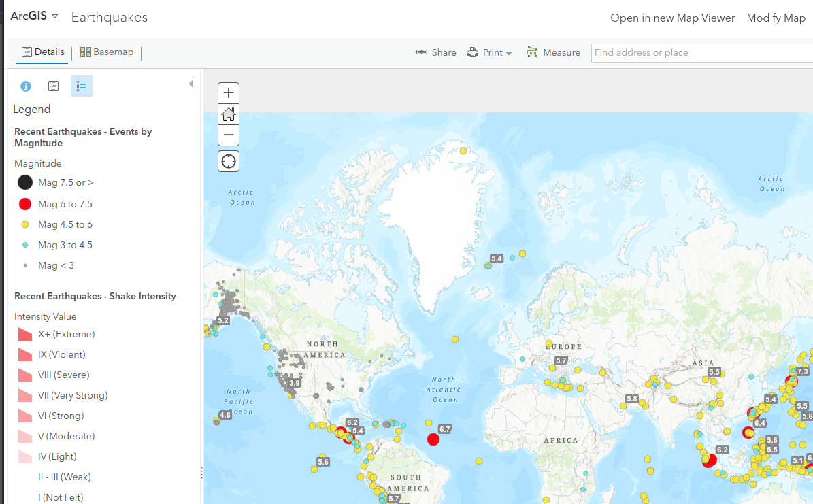Click the 6.2 earthquake label near Sumatra
The image size is (813, 504).
pyautogui.click(x=723, y=450)
